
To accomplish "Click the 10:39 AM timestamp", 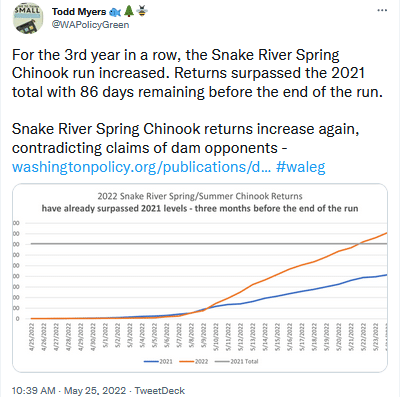I will pyautogui.click(x=33, y=390).
